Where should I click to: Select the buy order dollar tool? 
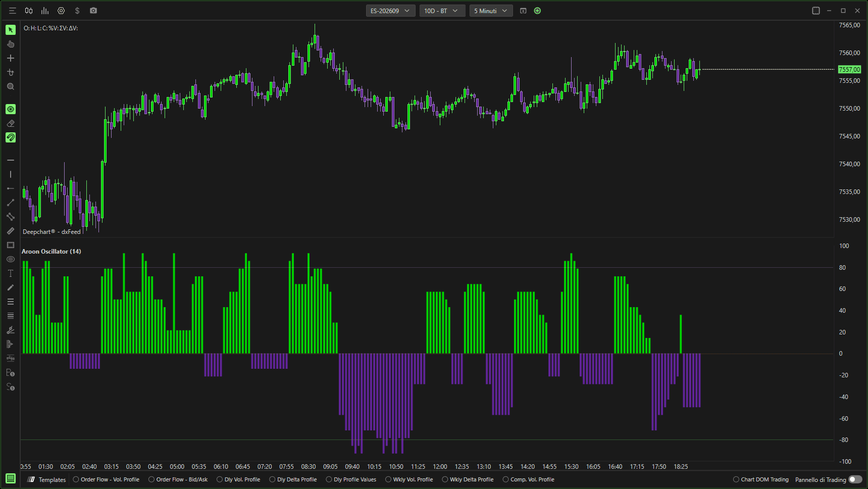tap(11, 373)
